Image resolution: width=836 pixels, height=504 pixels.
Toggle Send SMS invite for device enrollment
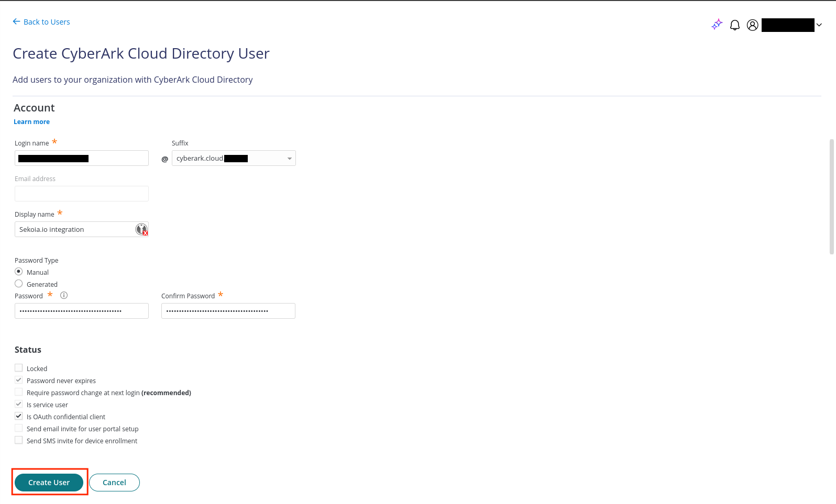click(x=19, y=440)
